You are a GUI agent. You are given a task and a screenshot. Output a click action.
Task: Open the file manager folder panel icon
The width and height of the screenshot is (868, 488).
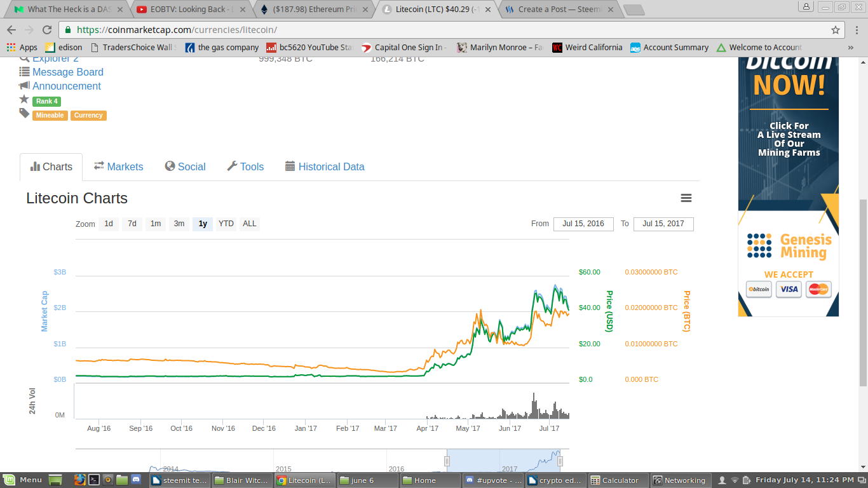click(121, 480)
